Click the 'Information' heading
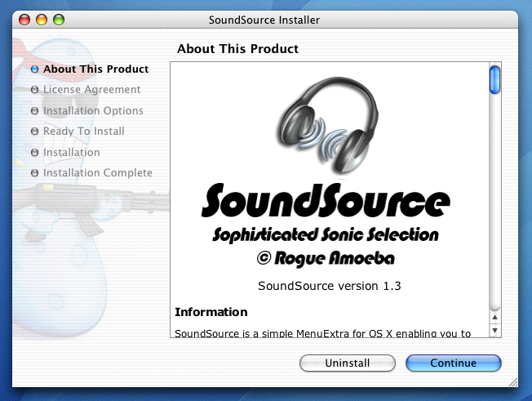Viewport: 532px width, 401px height. (211, 312)
